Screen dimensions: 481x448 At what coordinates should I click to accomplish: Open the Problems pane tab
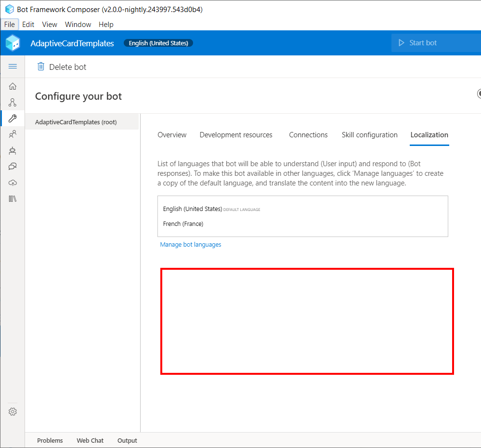[50, 440]
